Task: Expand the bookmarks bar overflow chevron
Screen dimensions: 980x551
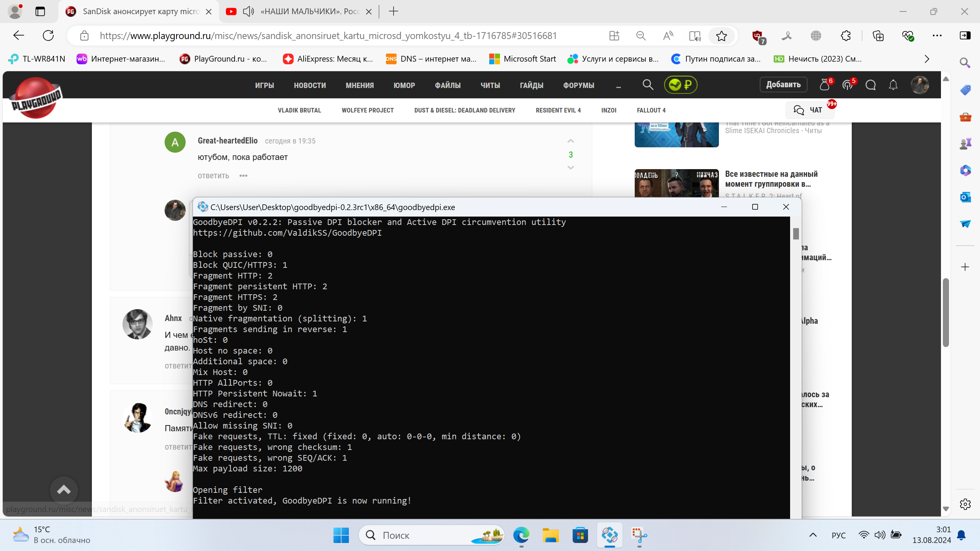Action: click(x=927, y=59)
